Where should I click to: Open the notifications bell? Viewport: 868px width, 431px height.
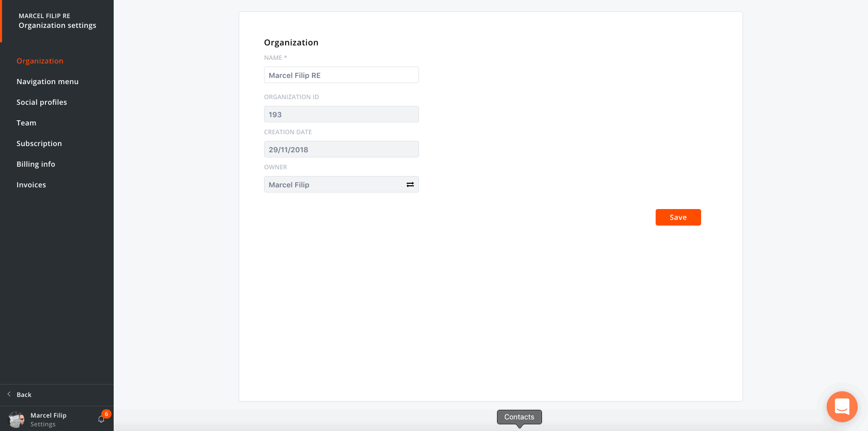tap(101, 419)
